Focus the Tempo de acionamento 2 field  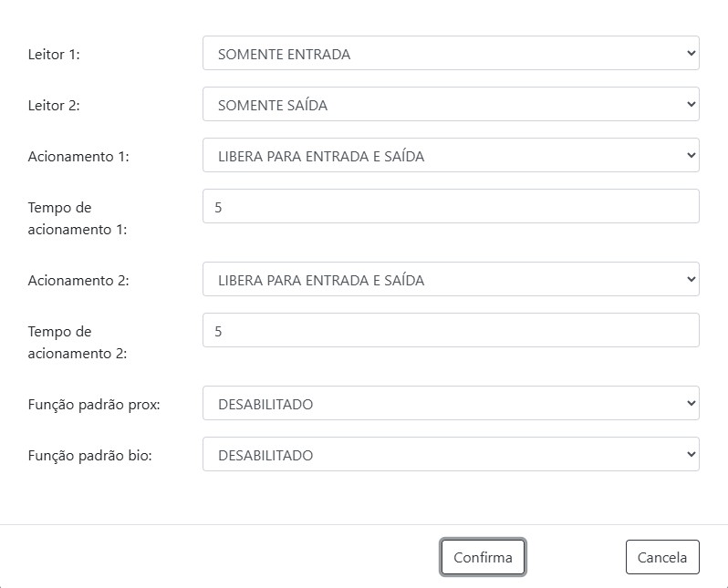click(450, 331)
